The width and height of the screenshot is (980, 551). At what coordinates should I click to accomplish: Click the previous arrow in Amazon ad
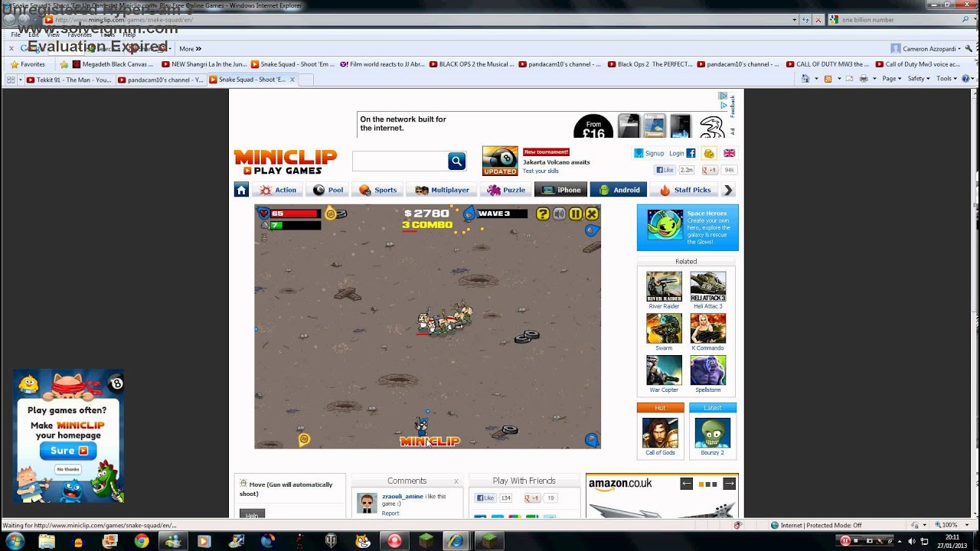click(x=687, y=484)
